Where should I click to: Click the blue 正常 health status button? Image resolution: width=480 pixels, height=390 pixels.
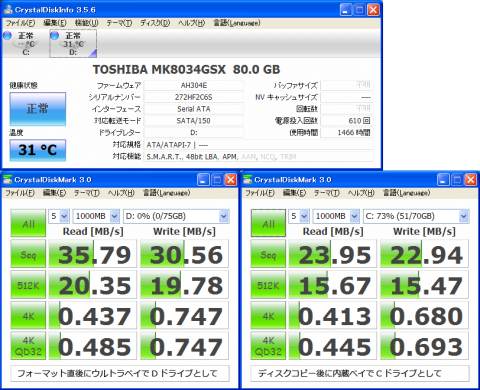click(38, 109)
